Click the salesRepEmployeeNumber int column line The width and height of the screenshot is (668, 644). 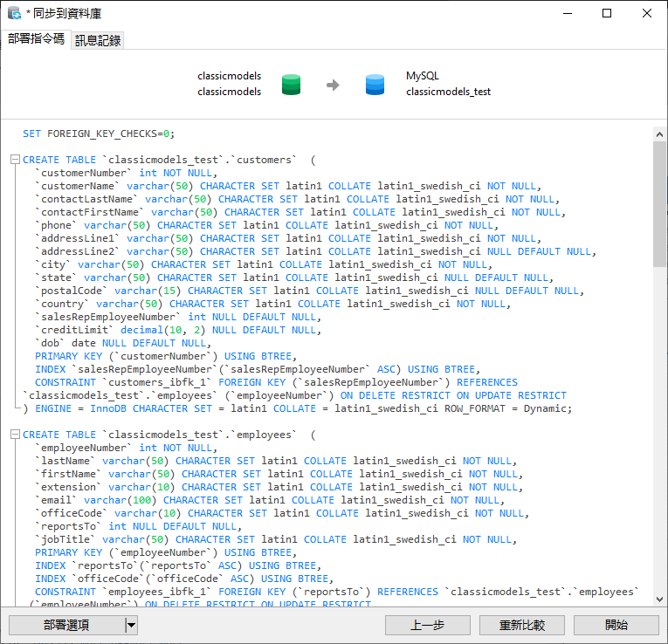pos(178,317)
